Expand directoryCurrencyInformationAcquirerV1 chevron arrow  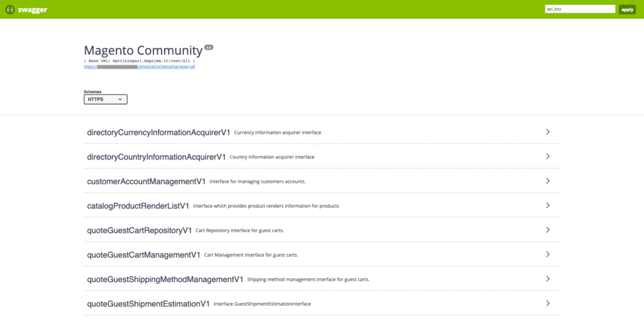pyautogui.click(x=548, y=132)
